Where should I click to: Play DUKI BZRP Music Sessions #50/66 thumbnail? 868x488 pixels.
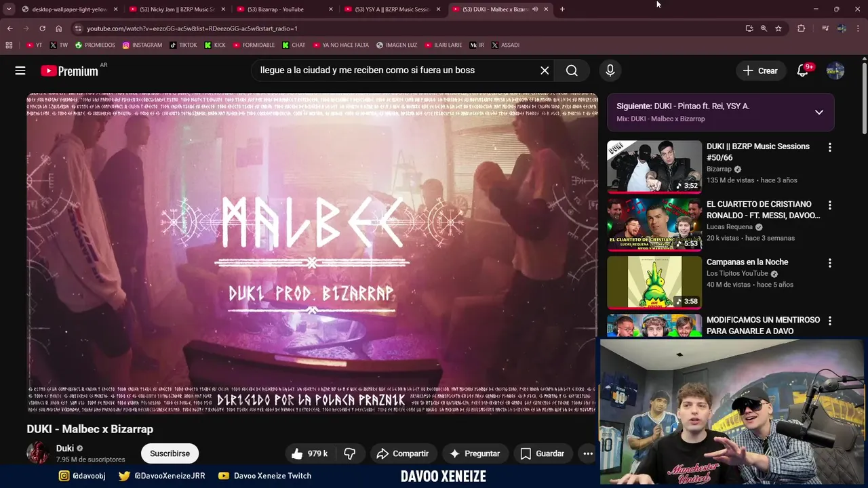coord(654,167)
